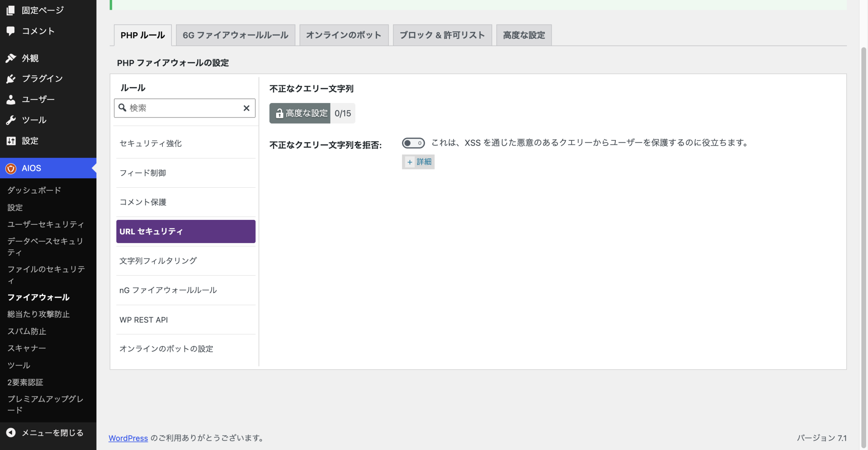Open AIOS 設定 submenu item

15,207
